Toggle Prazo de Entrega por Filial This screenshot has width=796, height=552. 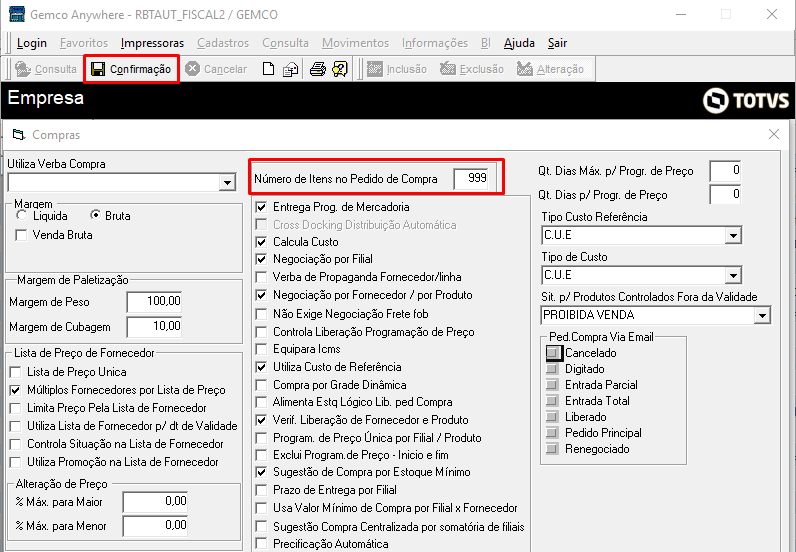261,490
